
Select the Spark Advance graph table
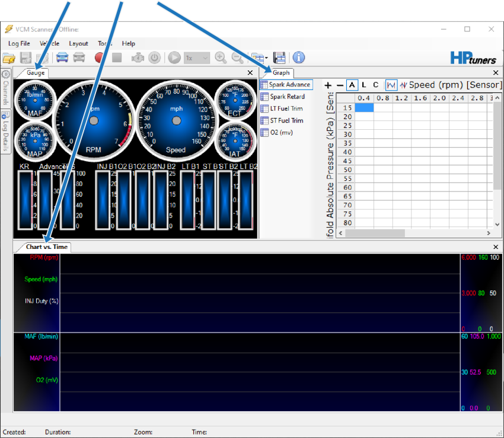tap(286, 85)
